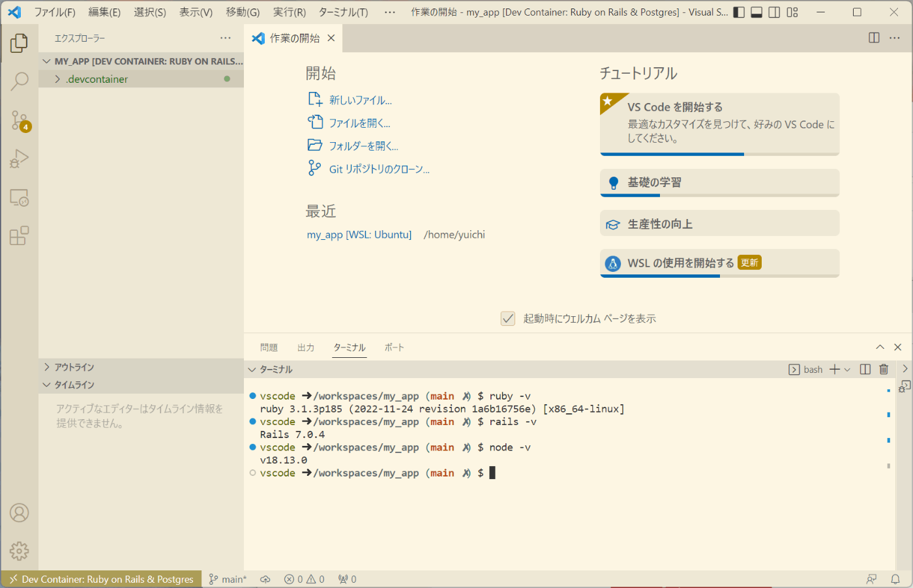Collapse the MY_APP workspace root
Viewport: 913px width, 588px height.
(141, 61)
